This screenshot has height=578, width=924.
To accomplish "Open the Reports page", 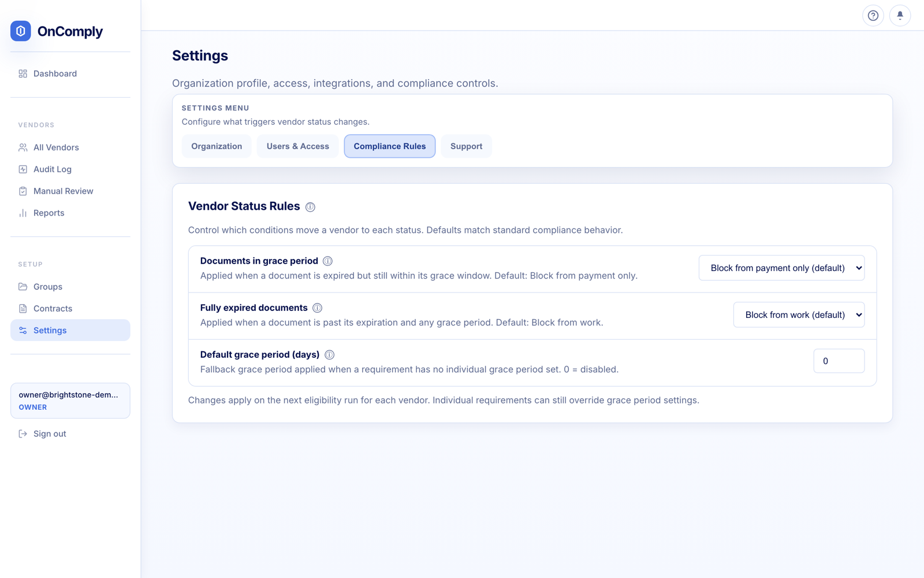I will pyautogui.click(x=70, y=213).
